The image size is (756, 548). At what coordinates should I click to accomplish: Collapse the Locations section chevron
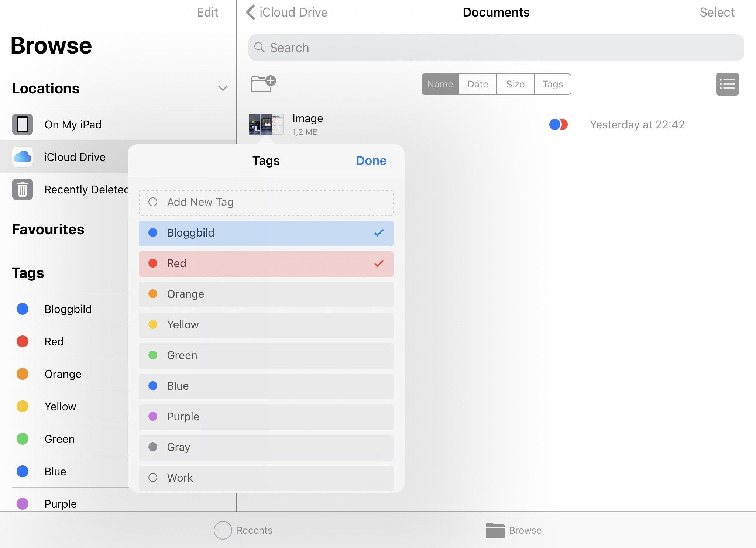click(x=223, y=88)
